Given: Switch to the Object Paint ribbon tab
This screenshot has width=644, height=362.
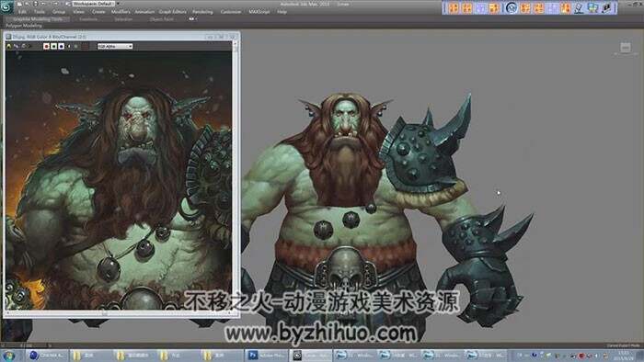Looking at the screenshot, I should (161, 19).
